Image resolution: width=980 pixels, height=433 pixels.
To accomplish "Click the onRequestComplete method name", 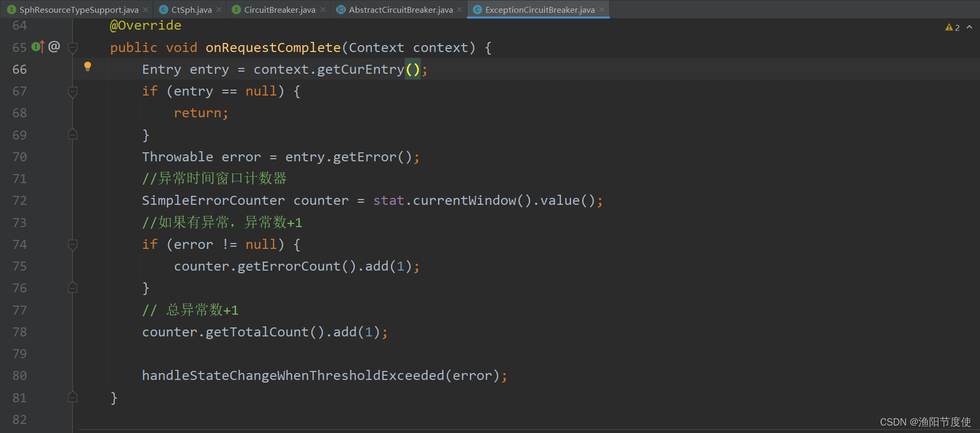I will click(x=273, y=48).
